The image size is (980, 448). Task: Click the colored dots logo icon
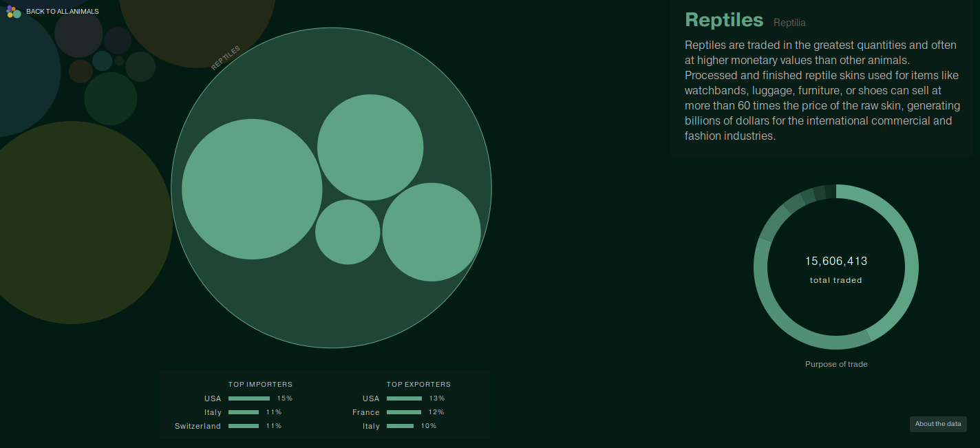coord(14,12)
